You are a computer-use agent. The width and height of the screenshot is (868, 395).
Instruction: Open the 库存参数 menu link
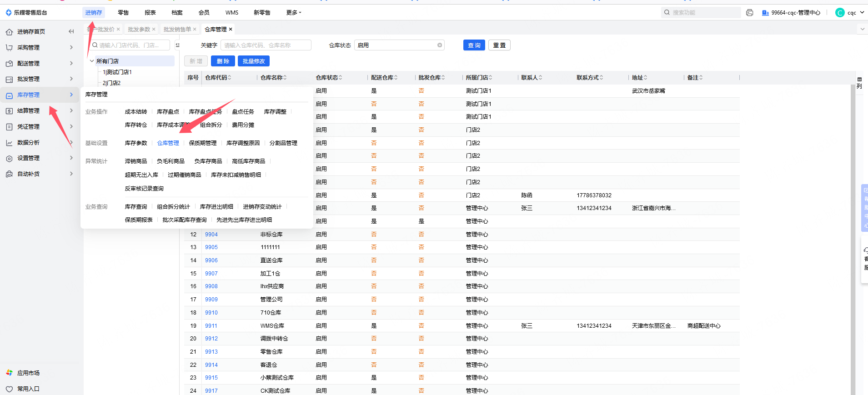pyautogui.click(x=136, y=143)
